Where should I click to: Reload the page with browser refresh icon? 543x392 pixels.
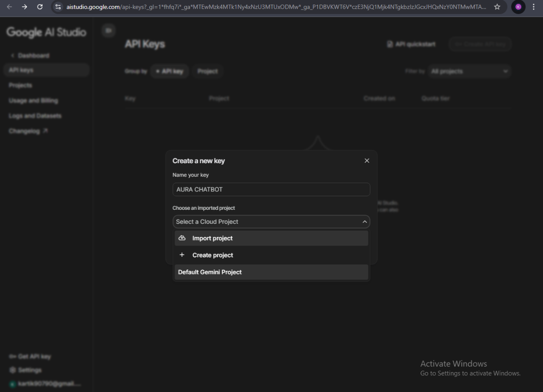40,7
